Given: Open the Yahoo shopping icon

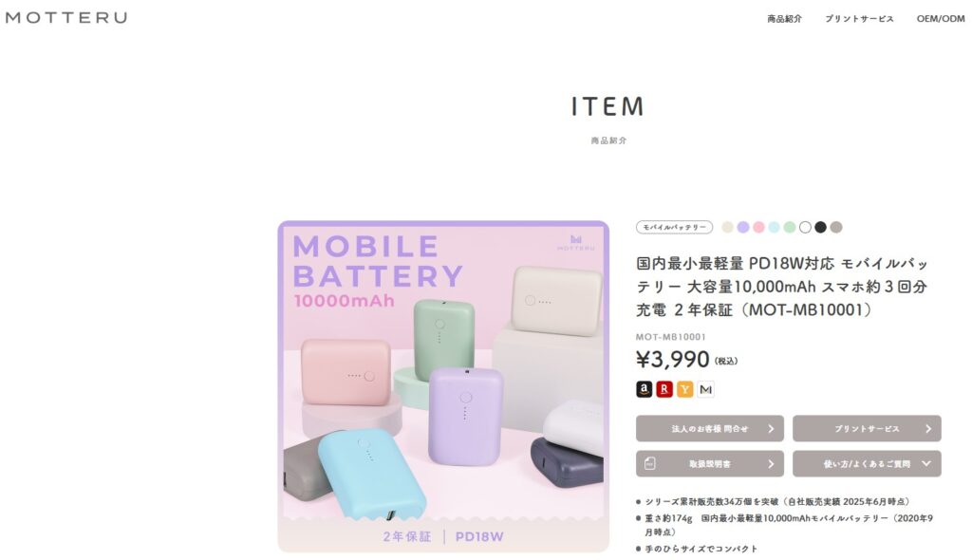Looking at the screenshot, I should (685, 389).
